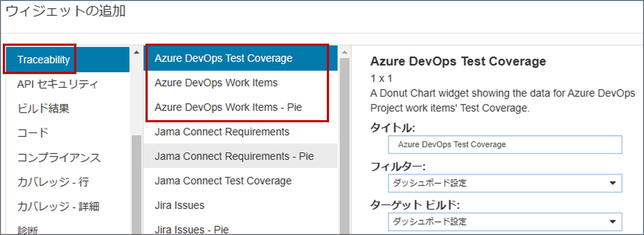Image resolution: width=644 pixels, height=235 pixels.
Task: Select the カバレッジ - 詳細 category
Action: 58,206
